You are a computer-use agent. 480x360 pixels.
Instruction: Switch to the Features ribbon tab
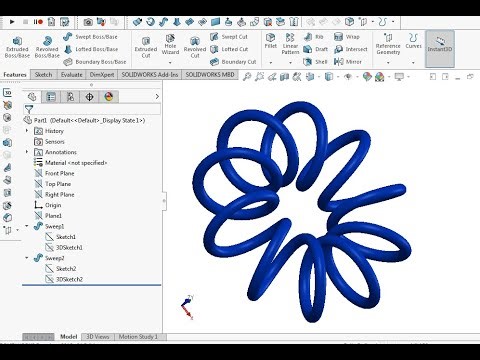point(15,75)
